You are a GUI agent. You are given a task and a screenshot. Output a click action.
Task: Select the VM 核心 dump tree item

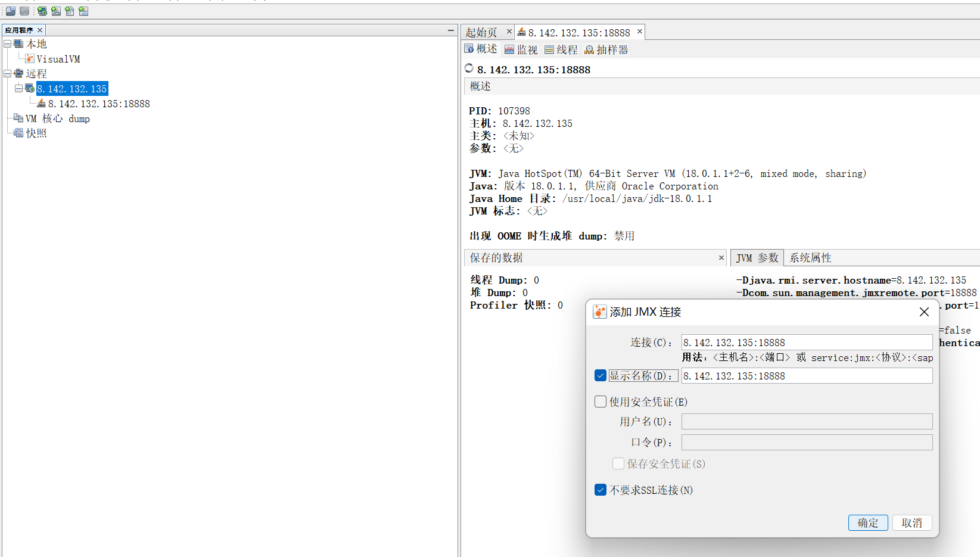(58, 119)
